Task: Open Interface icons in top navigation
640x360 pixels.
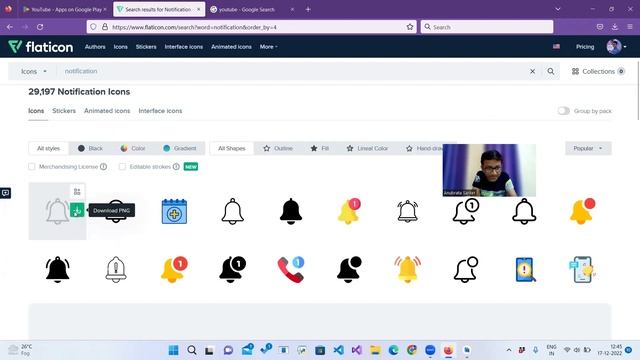Action: click(184, 47)
